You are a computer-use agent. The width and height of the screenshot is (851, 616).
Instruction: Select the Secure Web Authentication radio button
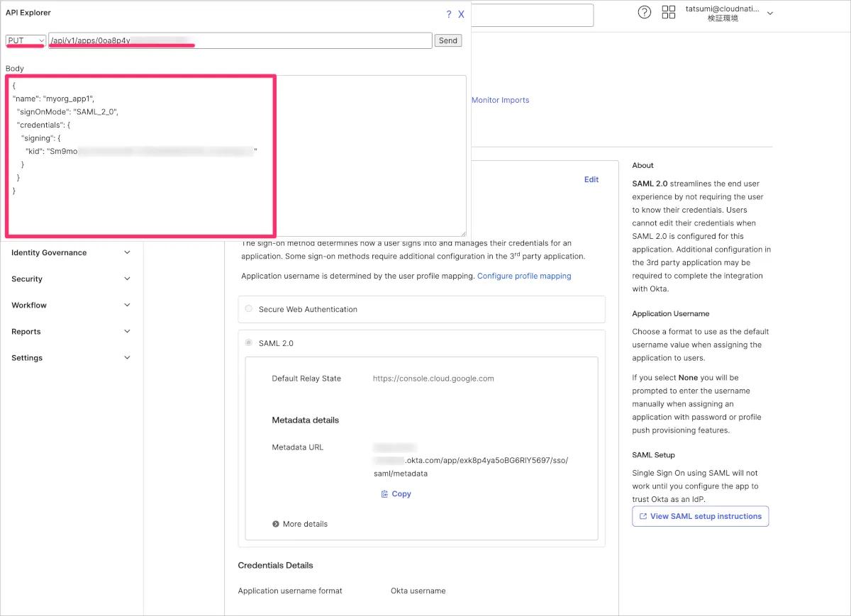click(x=248, y=309)
